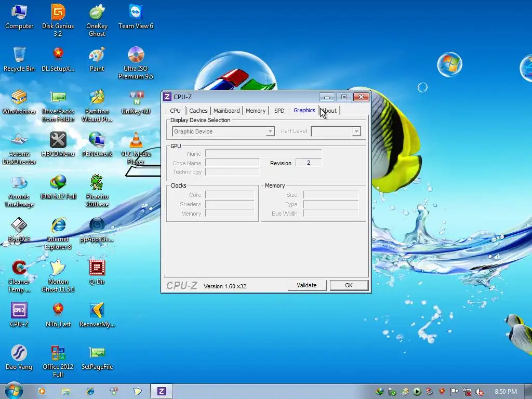Open the Mainboard tab

point(227,111)
